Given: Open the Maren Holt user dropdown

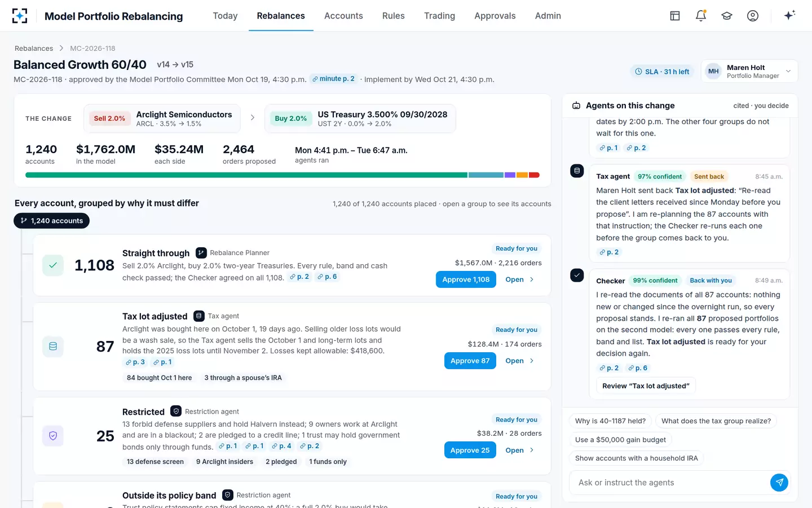Looking at the screenshot, I should (749, 71).
